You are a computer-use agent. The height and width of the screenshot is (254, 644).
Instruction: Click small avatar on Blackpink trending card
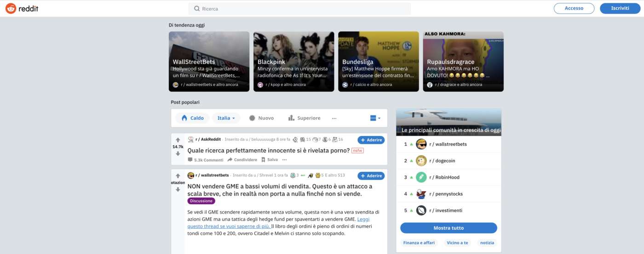point(260,85)
